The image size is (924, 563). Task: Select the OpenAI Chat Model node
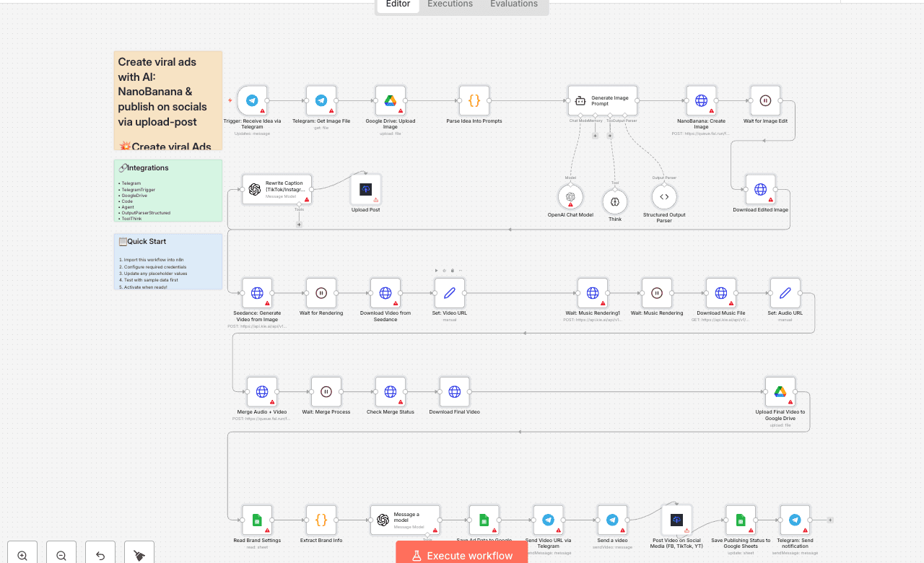(x=570, y=196)
